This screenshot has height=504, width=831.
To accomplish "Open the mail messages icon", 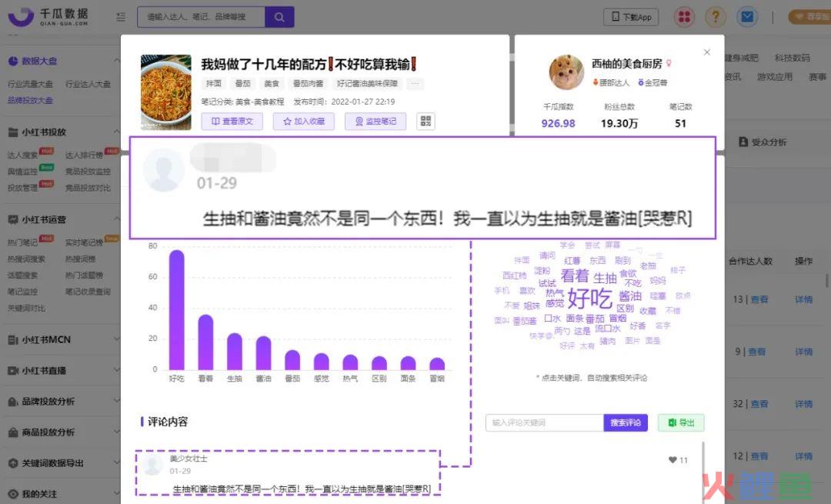I will coord(746,17).
